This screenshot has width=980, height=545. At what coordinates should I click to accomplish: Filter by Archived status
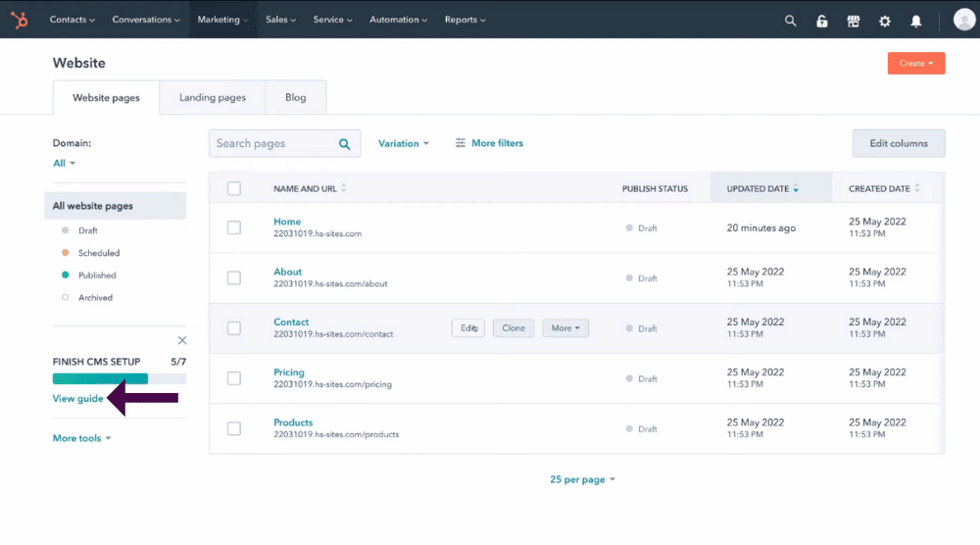pyautogui.click(x=95, y=298)
